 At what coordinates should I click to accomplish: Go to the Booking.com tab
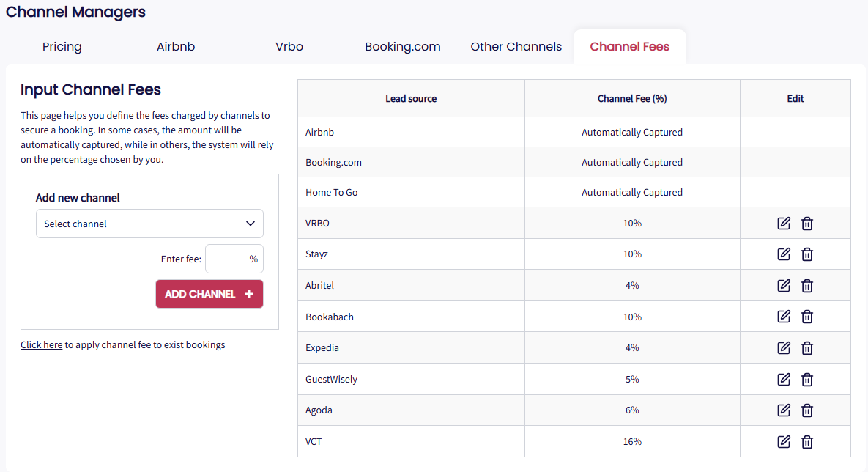[x=403, y=47]
